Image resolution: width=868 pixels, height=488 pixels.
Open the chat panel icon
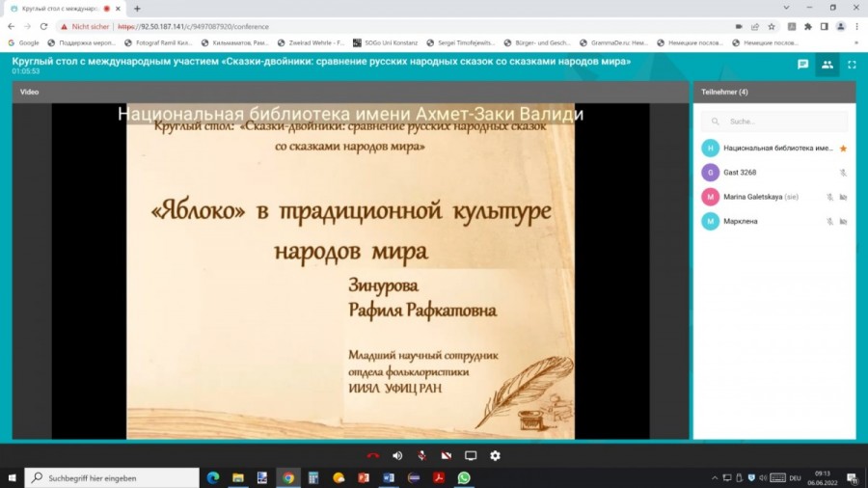802,65
